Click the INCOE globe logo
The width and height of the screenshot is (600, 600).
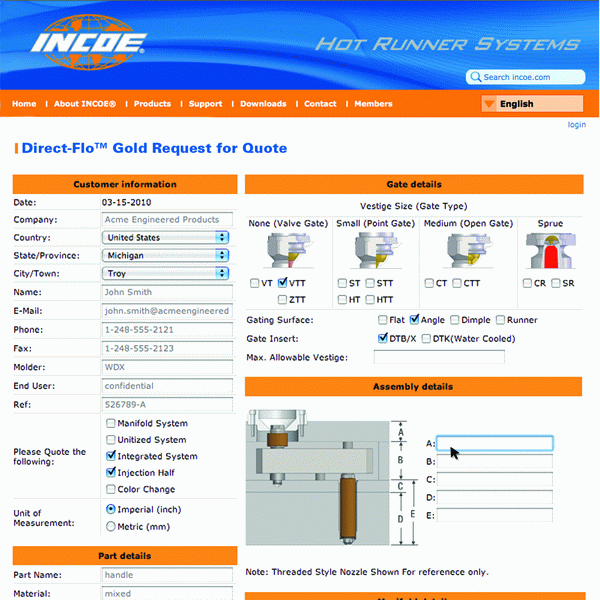click(x=89, y=42)
